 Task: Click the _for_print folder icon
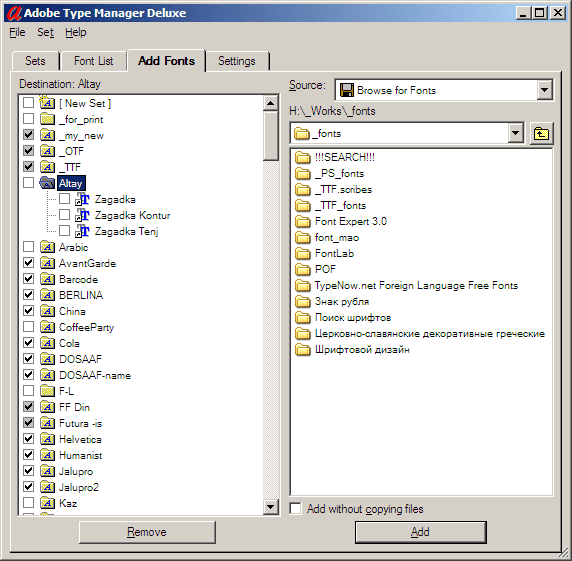click(x=47, y=119)
